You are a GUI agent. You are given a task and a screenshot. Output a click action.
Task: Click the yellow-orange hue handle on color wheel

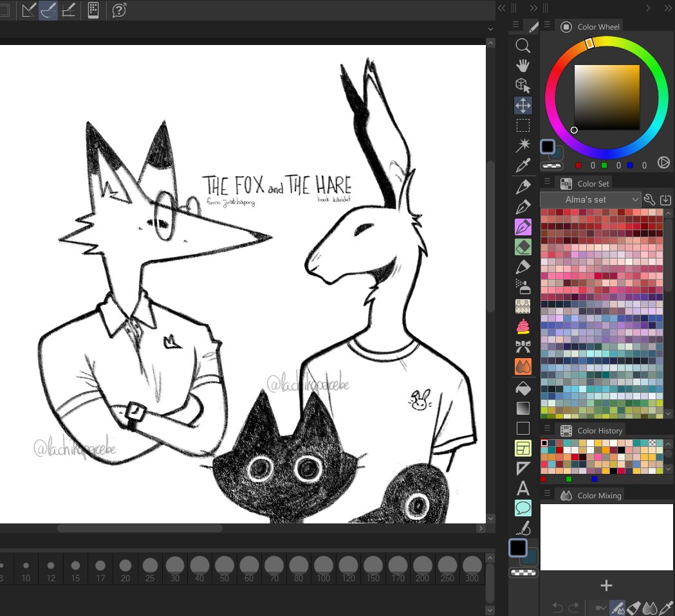pyautogui.click(x=590, y=44)
